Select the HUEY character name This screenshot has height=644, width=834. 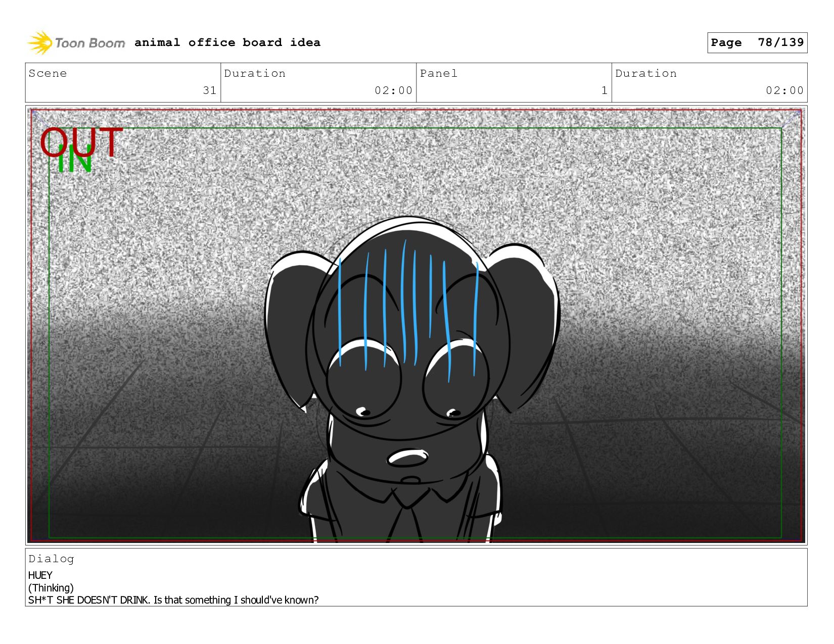point(40,575)
